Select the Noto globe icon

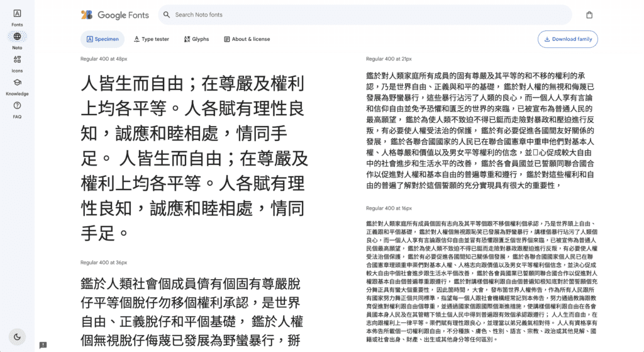click(17, 37)
